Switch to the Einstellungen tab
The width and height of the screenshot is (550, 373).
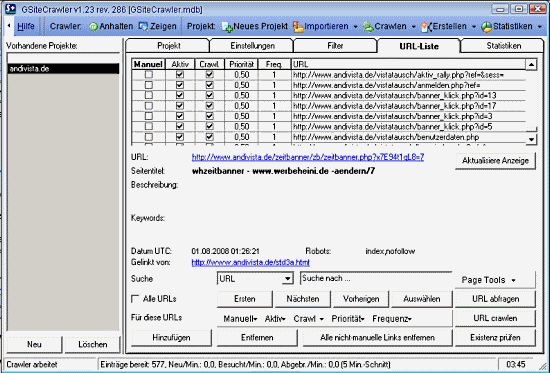[x=252, y=46]
